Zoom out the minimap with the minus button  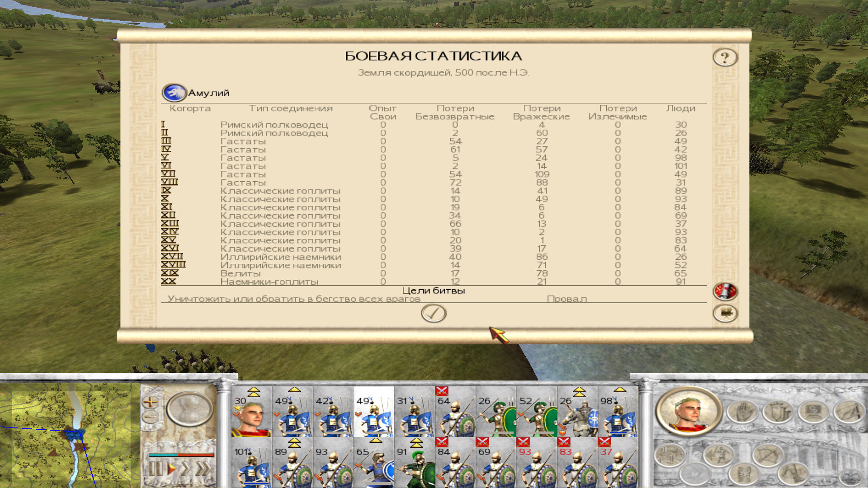pyautogui.click(x=150, y=417)
